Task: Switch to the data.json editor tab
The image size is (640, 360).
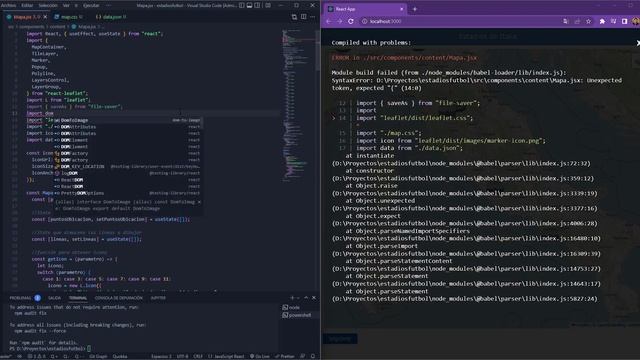Action: coord(111,17)
